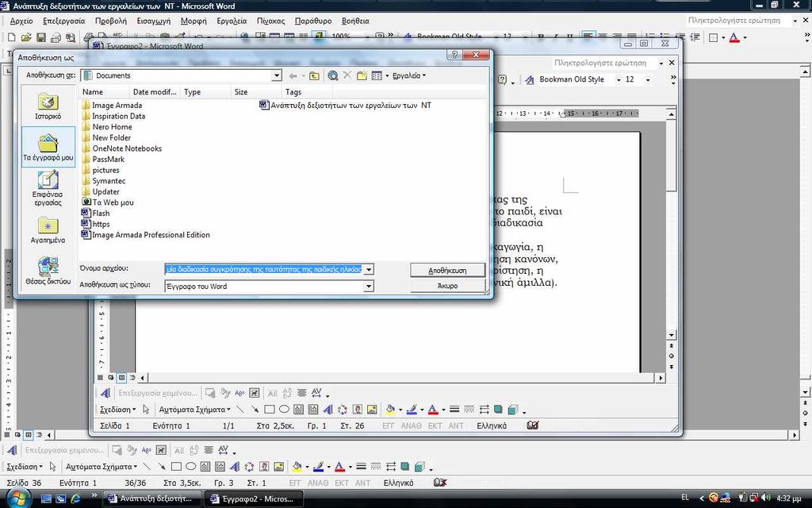Open Line style in main window drawing toolbar
812x508 pixels.
(362, 467)
